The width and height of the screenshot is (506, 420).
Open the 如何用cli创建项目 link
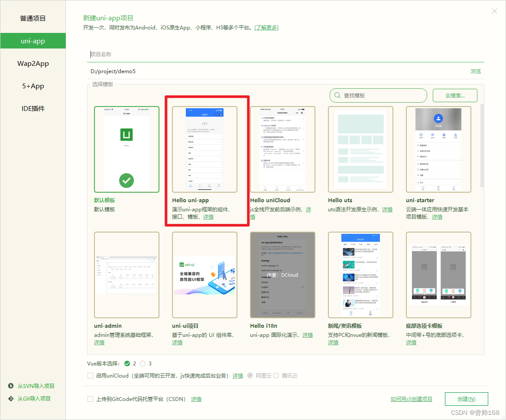pyautogui.click(x=411, y=399)
